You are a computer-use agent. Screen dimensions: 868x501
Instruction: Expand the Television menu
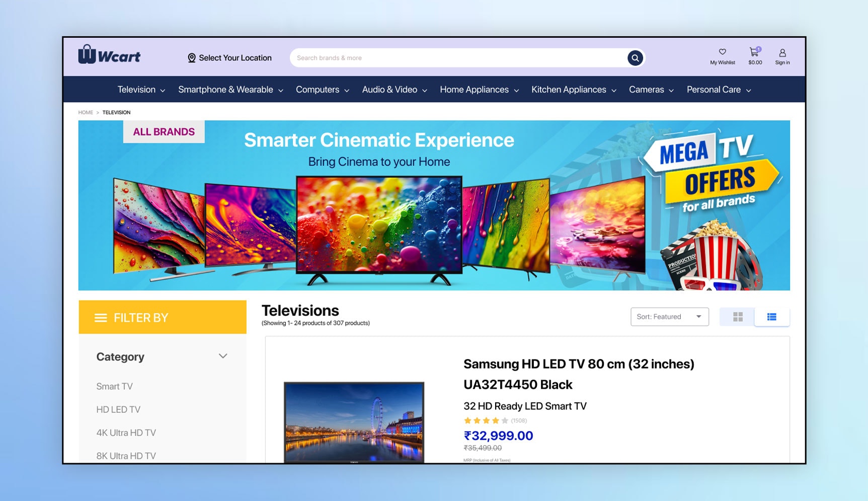(141, 90)
